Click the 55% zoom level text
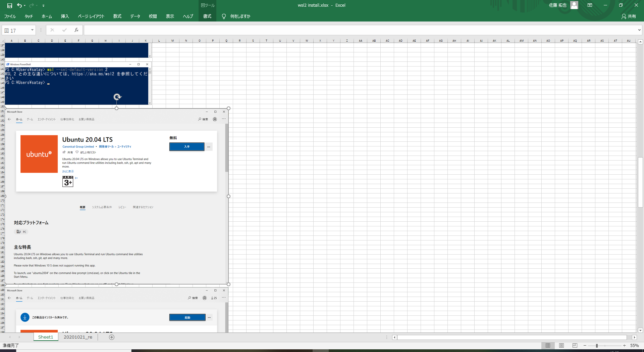The image size is (644, 352). tap(634, 346)
